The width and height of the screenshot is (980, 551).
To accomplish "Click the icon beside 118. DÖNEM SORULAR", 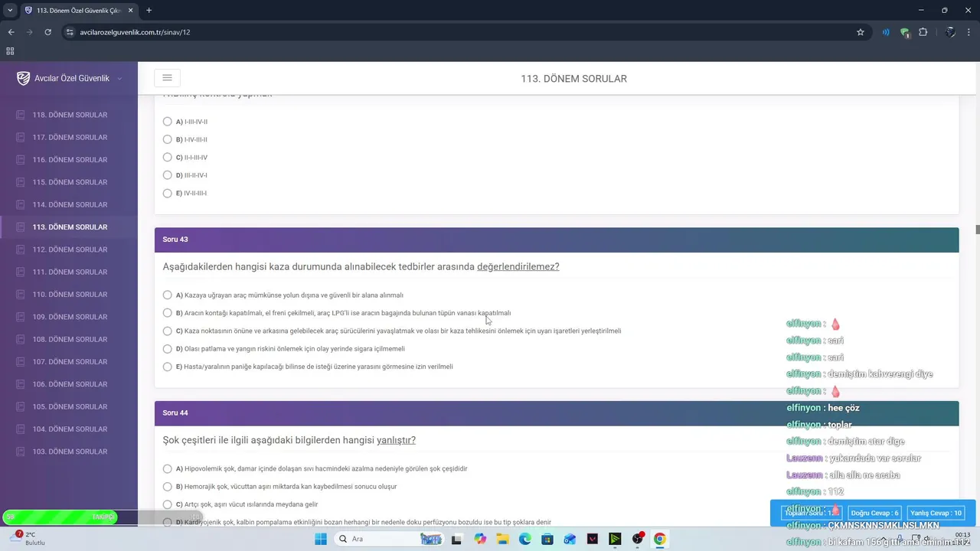I will coord(21,115).
